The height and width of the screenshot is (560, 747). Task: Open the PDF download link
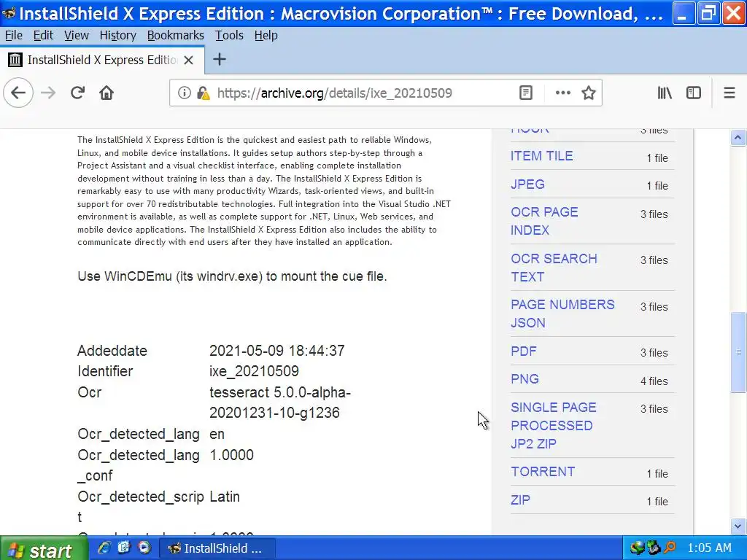pos(524,351)
